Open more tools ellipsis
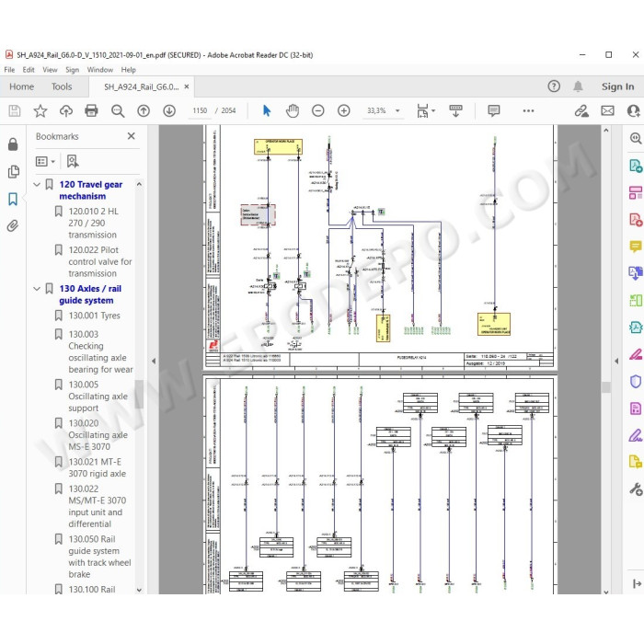The width and height of the screenshot is (644, 644). click(529, 110)
